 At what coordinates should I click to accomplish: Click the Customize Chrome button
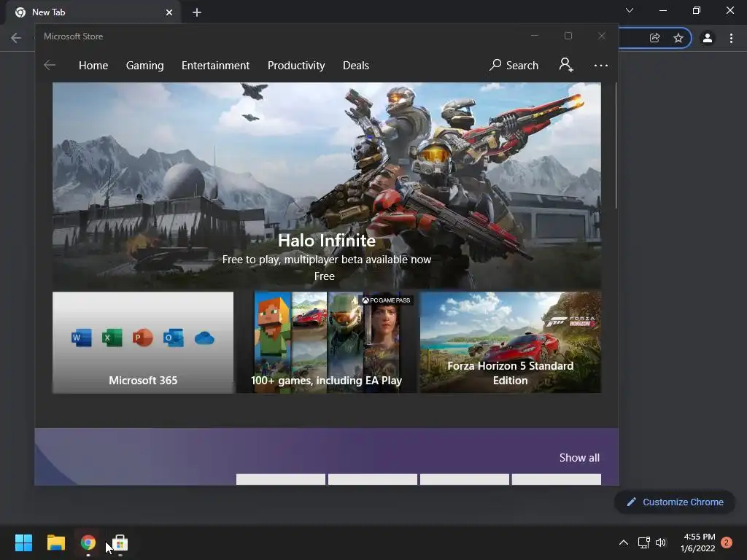click(x=675, y=502)
